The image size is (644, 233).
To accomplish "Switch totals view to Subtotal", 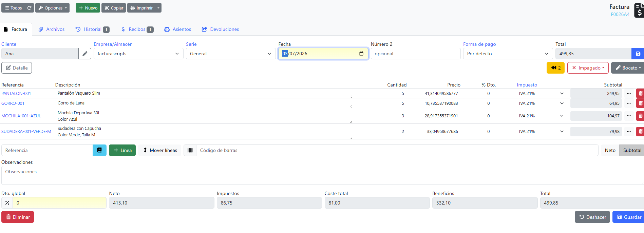I will [632, 150].
